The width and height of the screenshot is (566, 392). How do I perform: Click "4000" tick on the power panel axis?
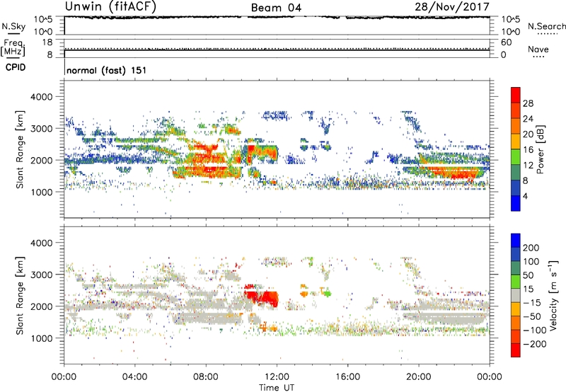(x=41, y=97)
